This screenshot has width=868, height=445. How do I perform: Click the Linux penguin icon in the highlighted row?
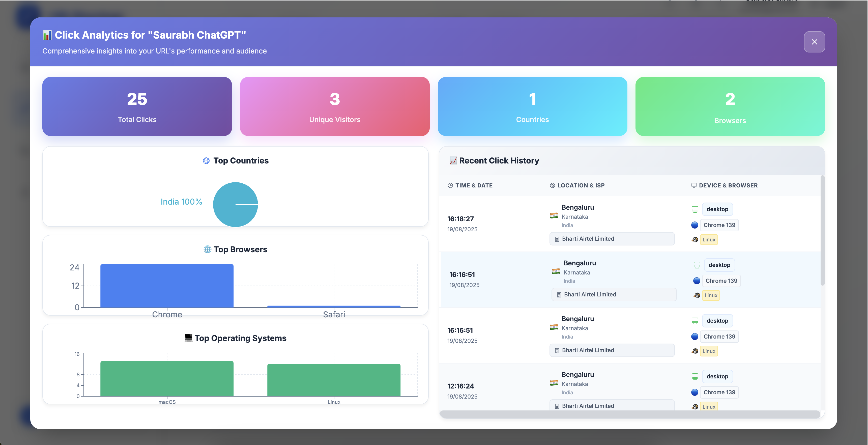(x=697, y=295)
